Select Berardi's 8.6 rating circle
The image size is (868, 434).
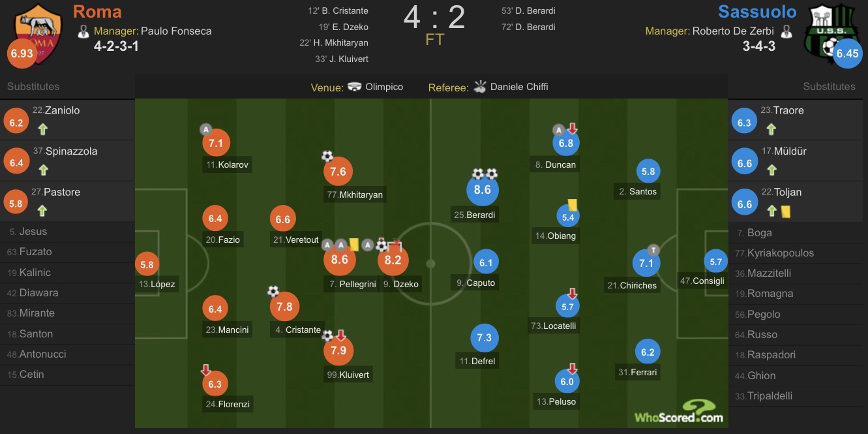pos(483,190)
